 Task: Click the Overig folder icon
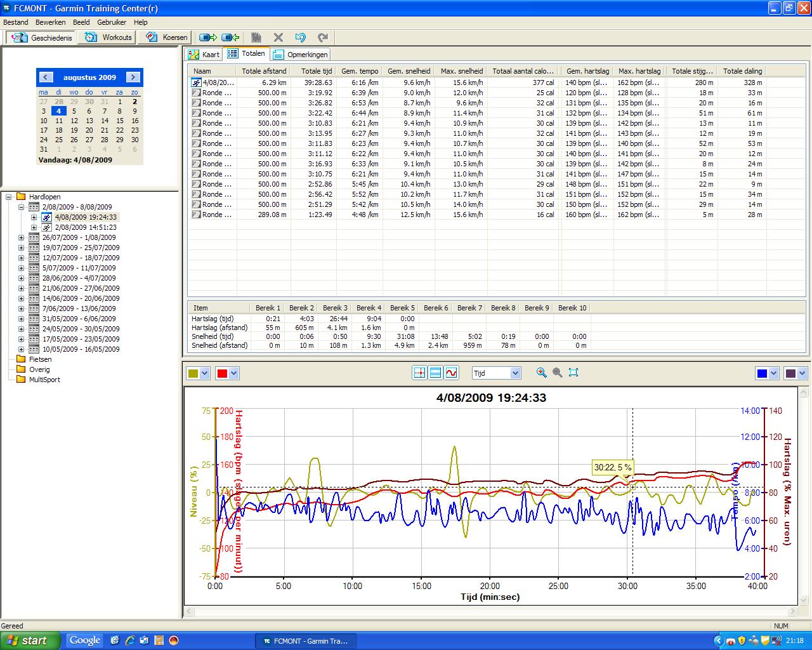21,369
